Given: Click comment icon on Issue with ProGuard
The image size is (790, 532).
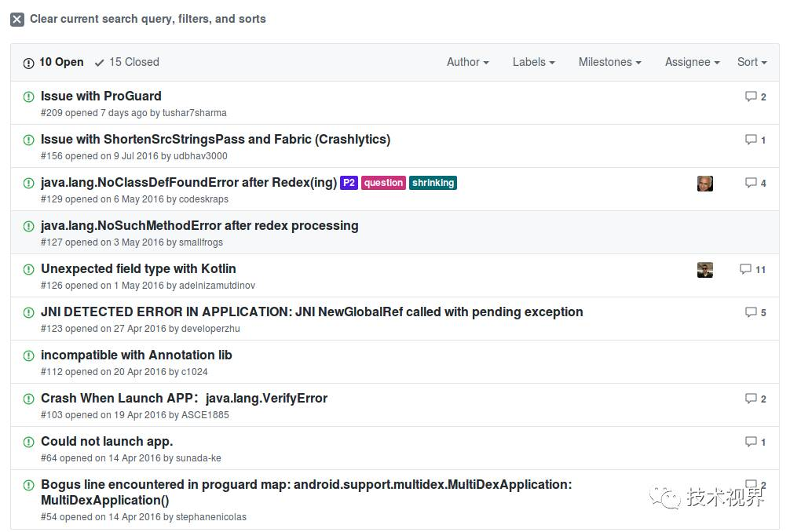Looking at the screenshot, I should pos(751,97).
